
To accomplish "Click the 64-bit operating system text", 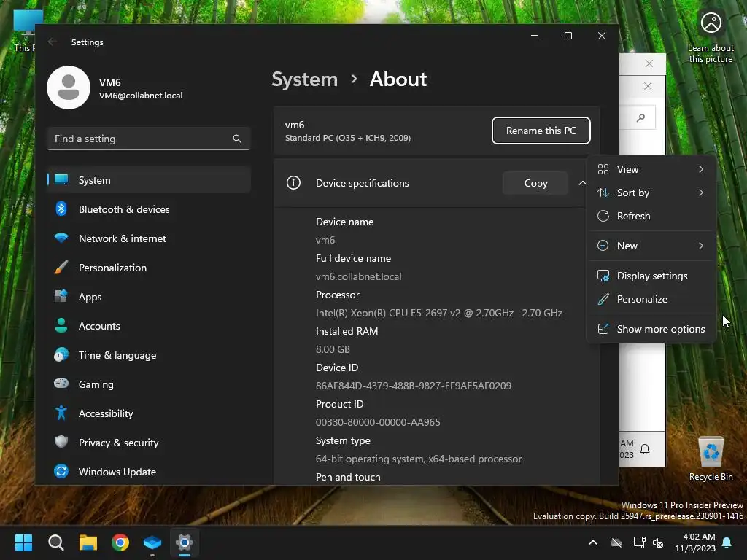I will (419, 459).
